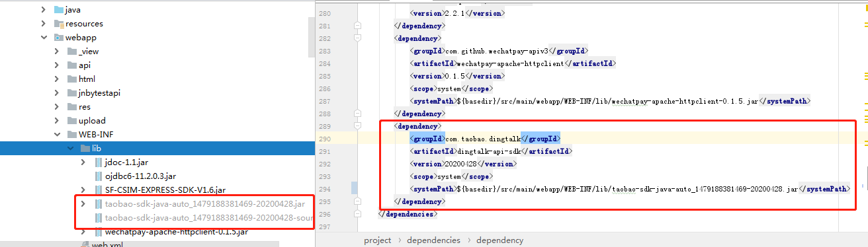
Task: Select the dependencies breadcrumb item
Action: [434, 240]
